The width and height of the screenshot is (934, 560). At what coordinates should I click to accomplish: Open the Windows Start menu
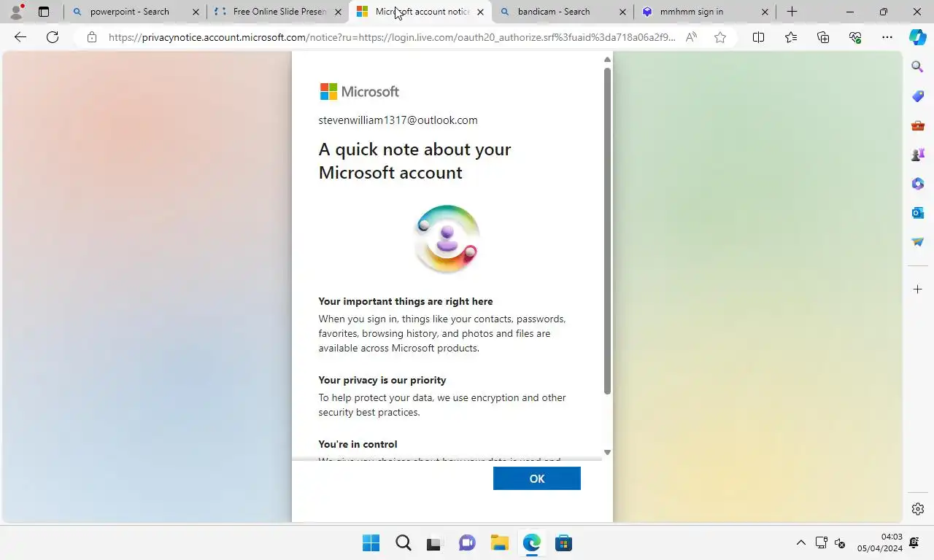[371, 543]
